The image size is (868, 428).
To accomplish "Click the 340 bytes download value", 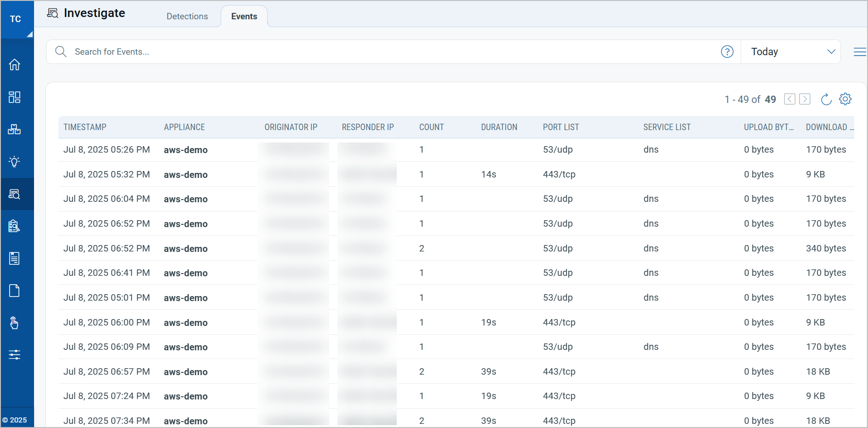I will [x=826, y=248].
